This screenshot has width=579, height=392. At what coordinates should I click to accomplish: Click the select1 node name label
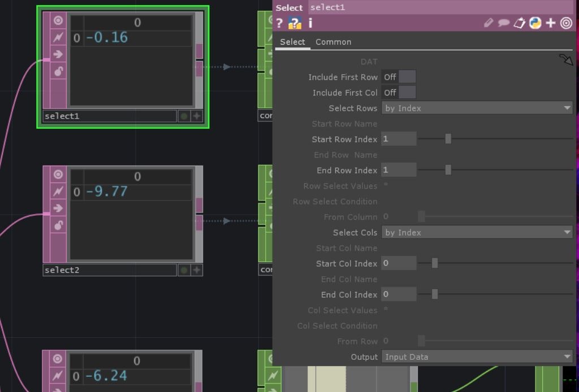pyautogui.click(x=110, y=116)
